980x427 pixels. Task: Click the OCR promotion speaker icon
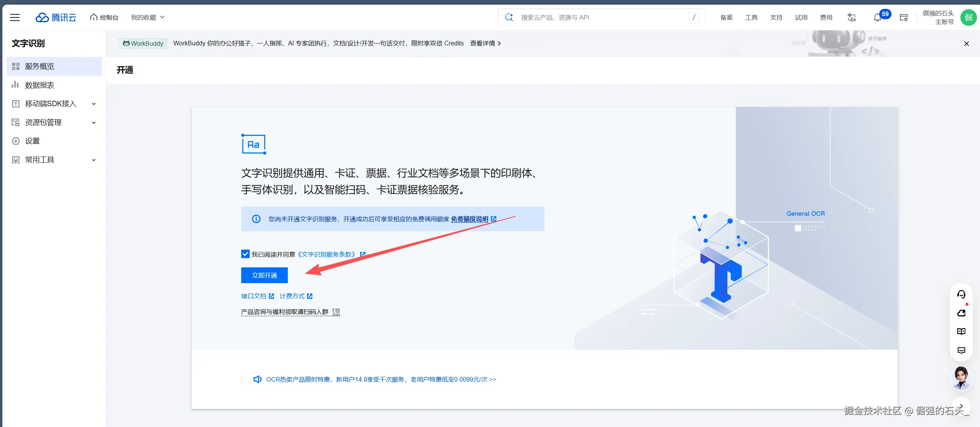257,379
